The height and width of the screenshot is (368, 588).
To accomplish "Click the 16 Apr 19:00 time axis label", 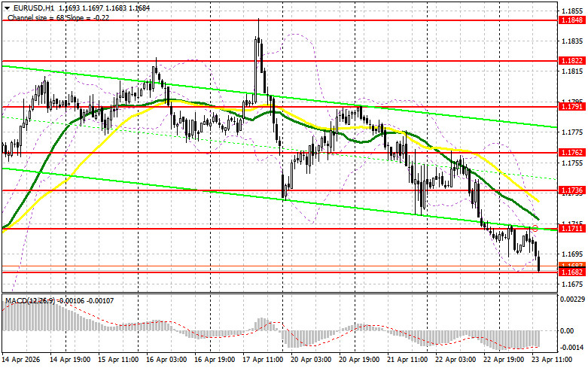I will 215,360.
